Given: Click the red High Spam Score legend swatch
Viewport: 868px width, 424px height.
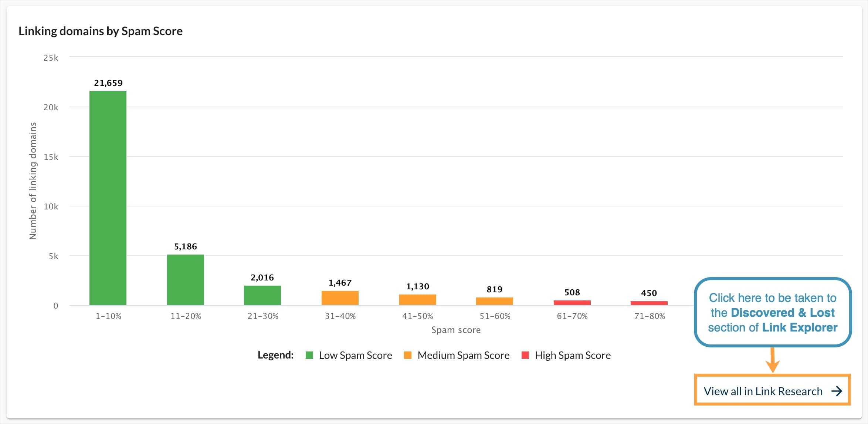Looking at the screenshot, I should tap(526, 355).
